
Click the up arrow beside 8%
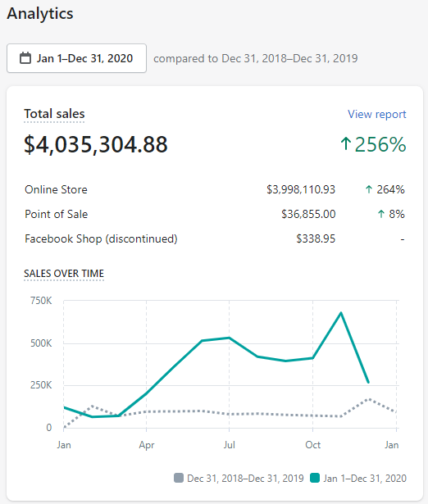tap(381, 214)
